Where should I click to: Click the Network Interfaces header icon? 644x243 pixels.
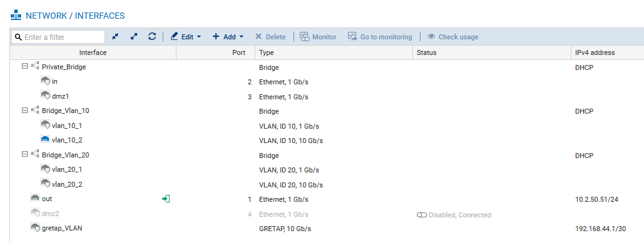point(16,16)
